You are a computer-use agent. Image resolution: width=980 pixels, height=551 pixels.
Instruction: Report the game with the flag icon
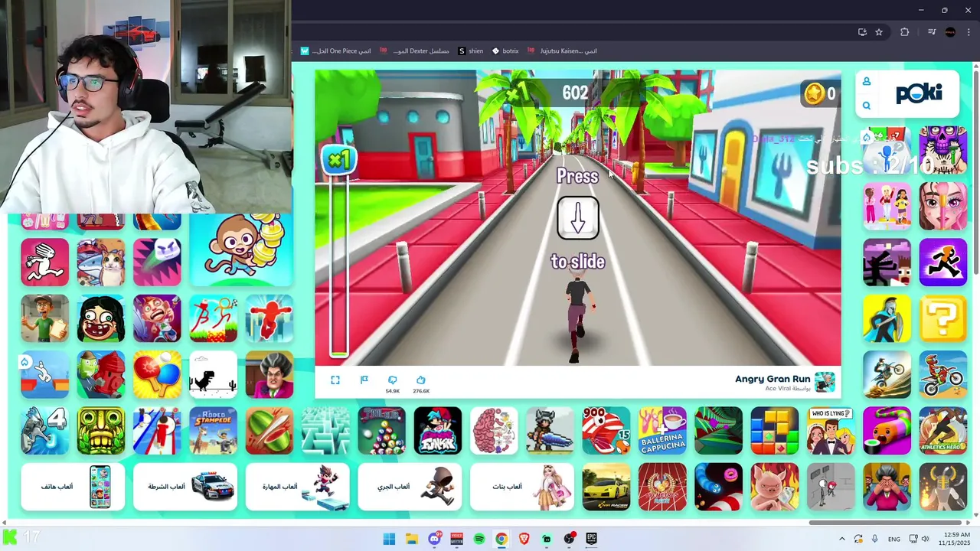click(364, 380)
